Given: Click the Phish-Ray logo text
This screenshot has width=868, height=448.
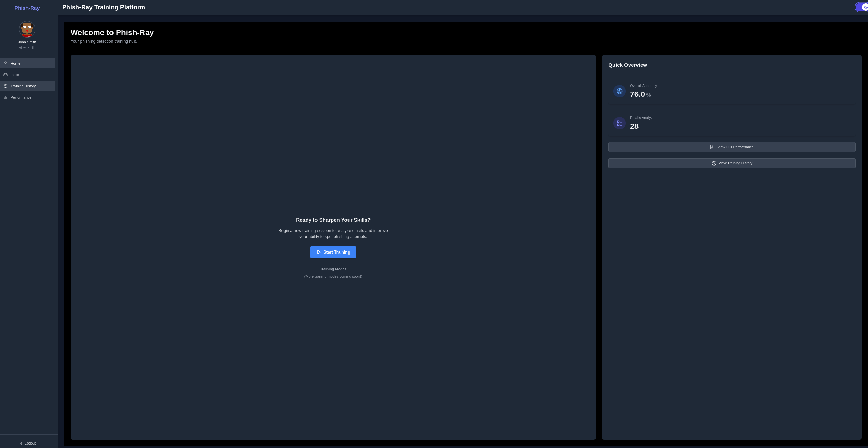Looking at the screenshot, I should tap(27, 8).
